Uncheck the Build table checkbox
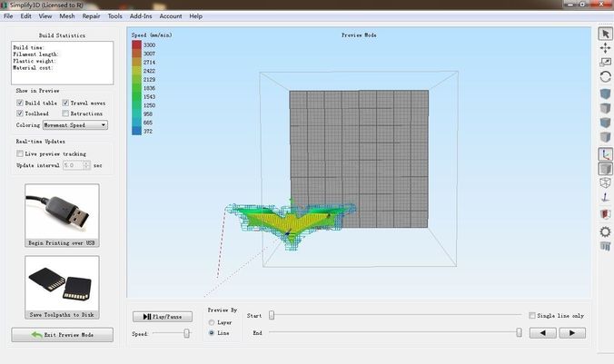614x364 pixels. pyautogui.click(x=20, y=103)
